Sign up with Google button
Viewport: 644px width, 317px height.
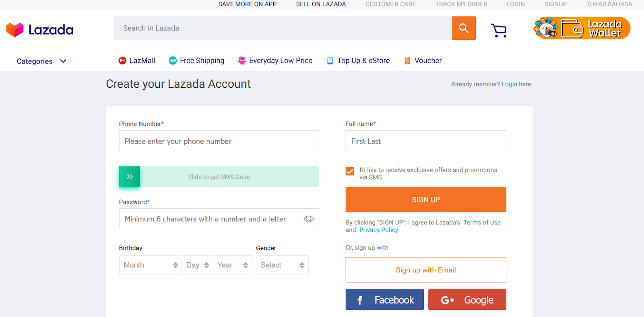(x=467, y=300)
